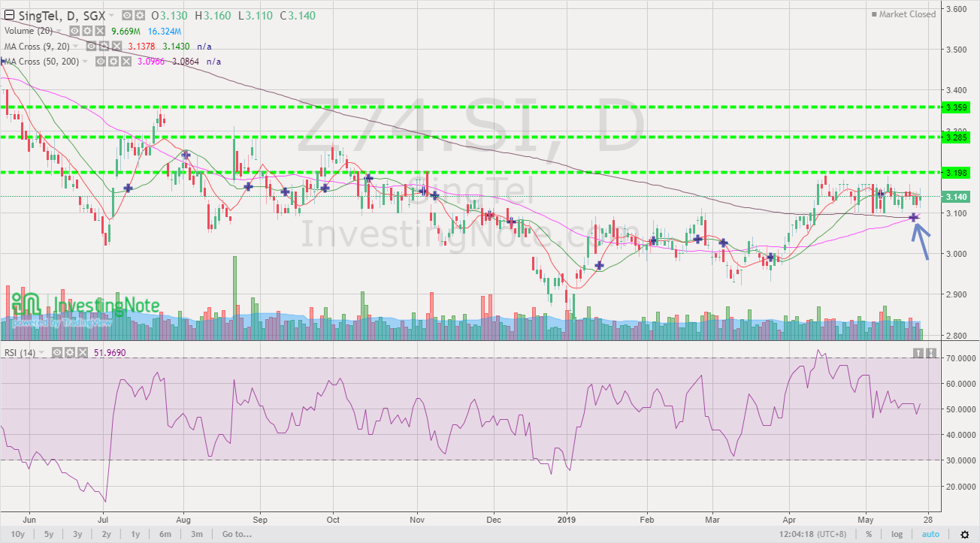Image resolution: width=980 pixels, height=543 pixels.
Task: Open RSI (14) settings gear
Action: pos(70,352)
